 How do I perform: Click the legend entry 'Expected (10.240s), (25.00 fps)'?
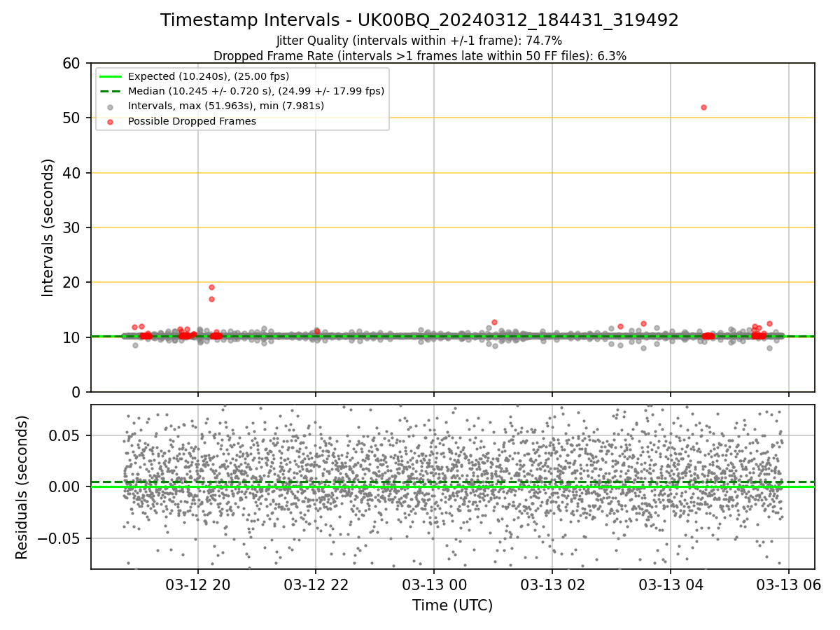[209, 76]
